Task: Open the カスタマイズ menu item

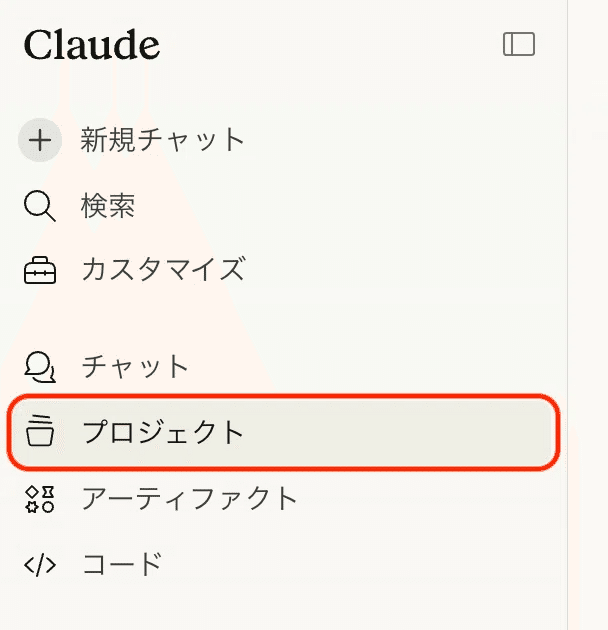Action: (163, 270)
